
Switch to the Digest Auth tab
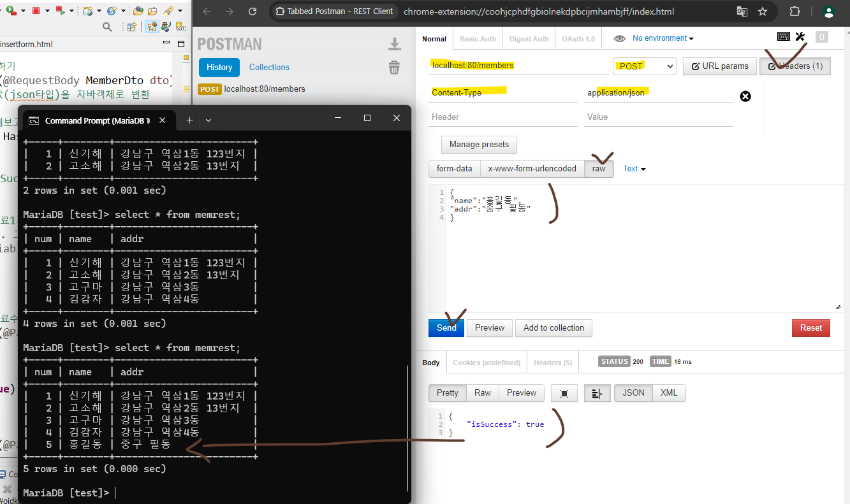[529, 39]
